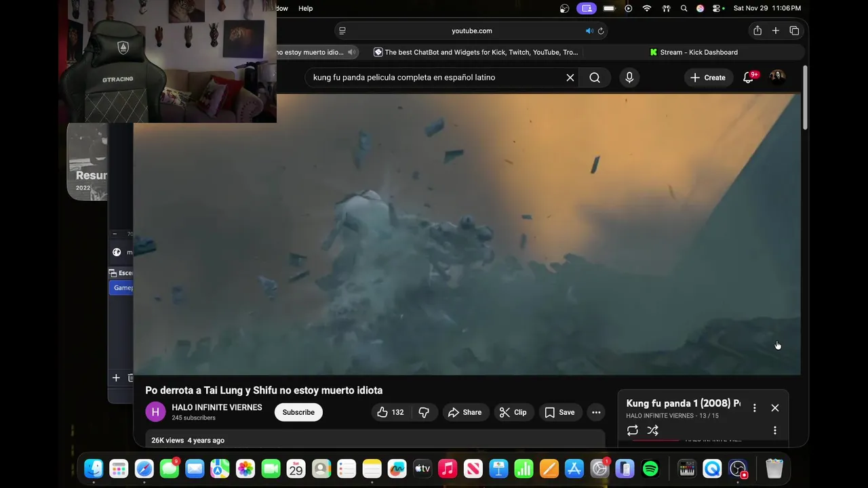Open App Store from the Dock
The image size is (868, 488).
(574, 468)
